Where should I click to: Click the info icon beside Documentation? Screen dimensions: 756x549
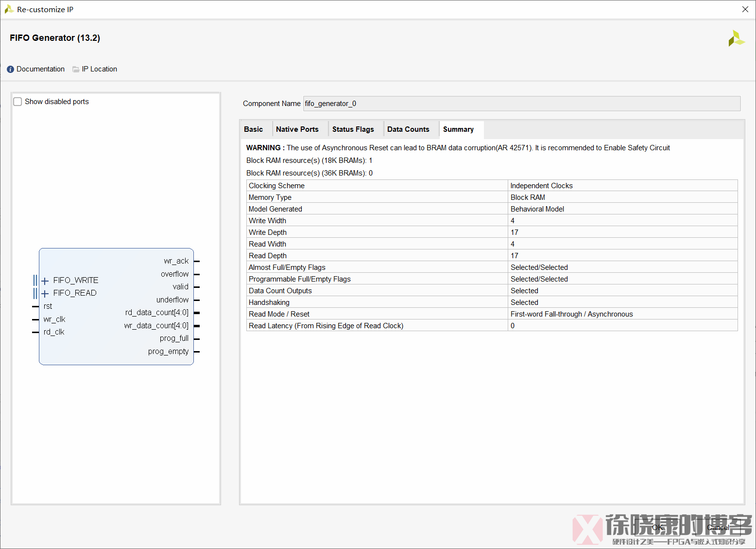10,69
